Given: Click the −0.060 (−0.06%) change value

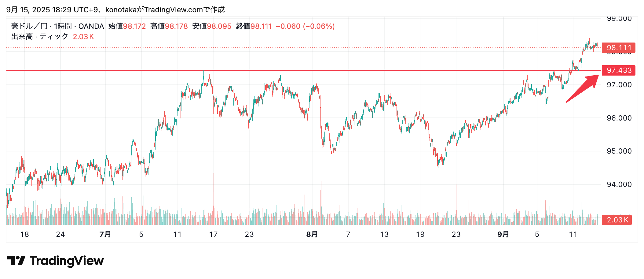Looking at the screenshot, I should (305, 26).
